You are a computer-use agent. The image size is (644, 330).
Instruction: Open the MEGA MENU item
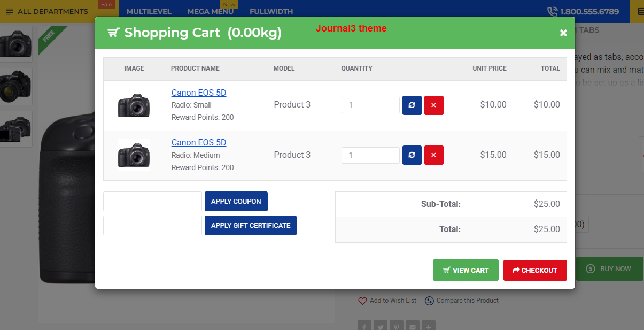[x=210, y=11]
